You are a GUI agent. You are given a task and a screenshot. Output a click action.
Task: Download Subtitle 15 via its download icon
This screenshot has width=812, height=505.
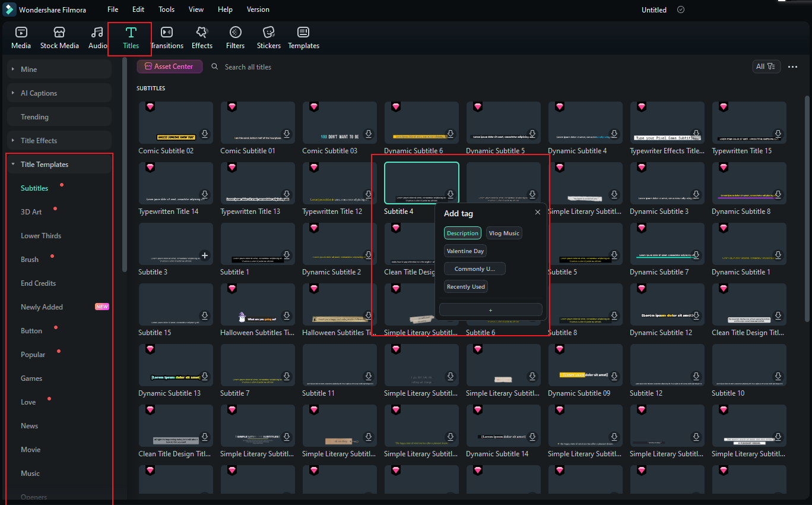[x=205, y=315]
